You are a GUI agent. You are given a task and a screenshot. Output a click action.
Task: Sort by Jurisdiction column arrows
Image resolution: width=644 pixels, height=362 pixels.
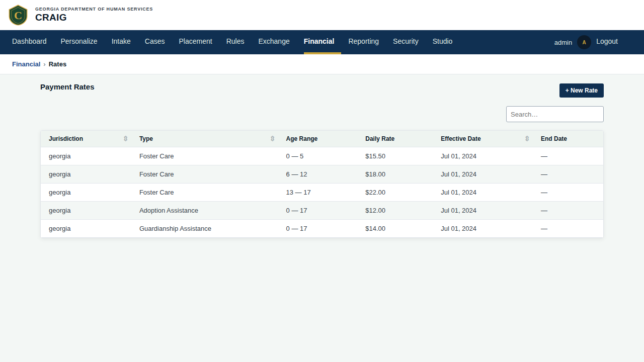tap(126, 139)
